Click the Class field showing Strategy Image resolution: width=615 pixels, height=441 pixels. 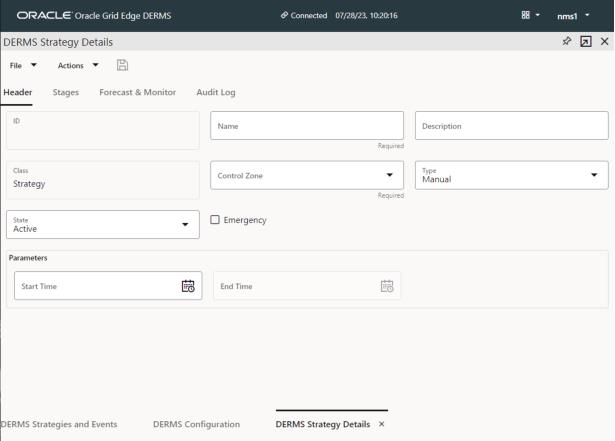click(x=103, y=180)
